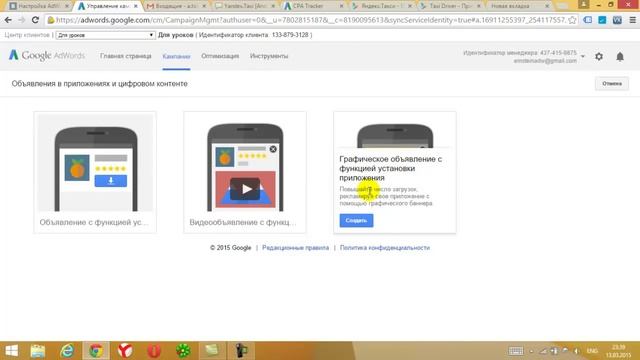Click the taskbar clock showing date
The height and width of the screenshot is (360, 640).
[x=618, y=351]
